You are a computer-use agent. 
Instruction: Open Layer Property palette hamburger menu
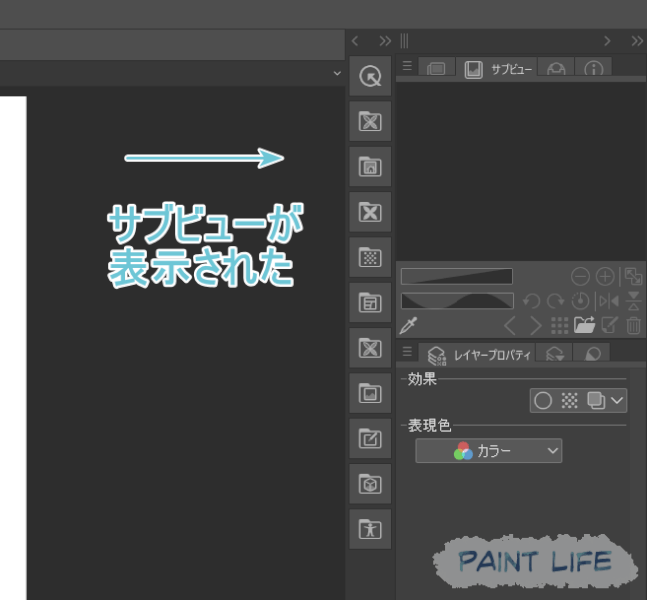pos(407,352)
